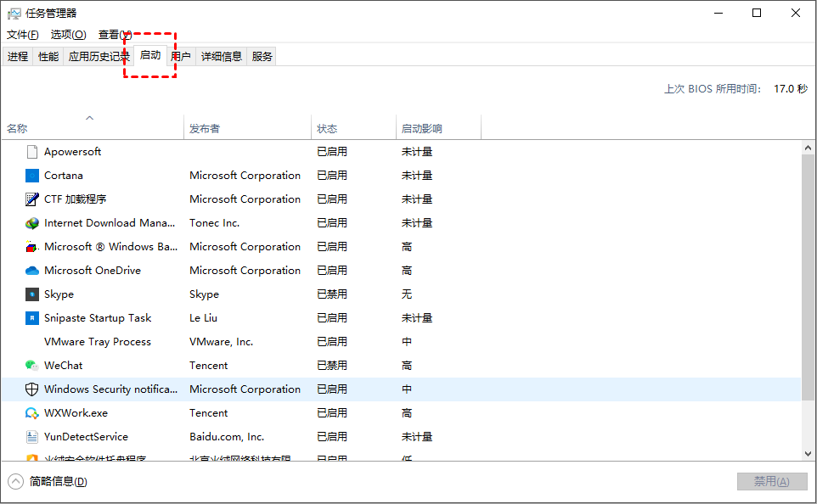The width and height of the screenshot is (817, 504).
Task: Select the Microsoft OneDrive entry name
Action: (93, 270)
